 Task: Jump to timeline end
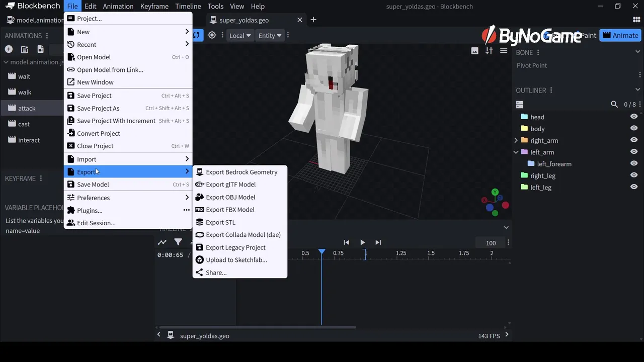tap(378, 242)
